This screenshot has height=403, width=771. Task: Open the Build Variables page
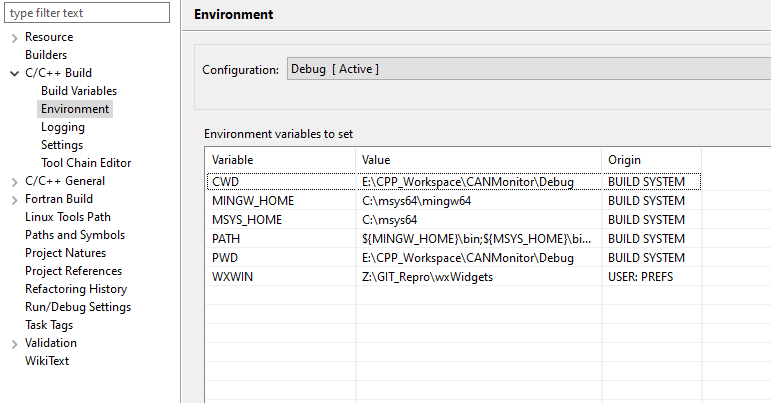click(x=79, y=91)
